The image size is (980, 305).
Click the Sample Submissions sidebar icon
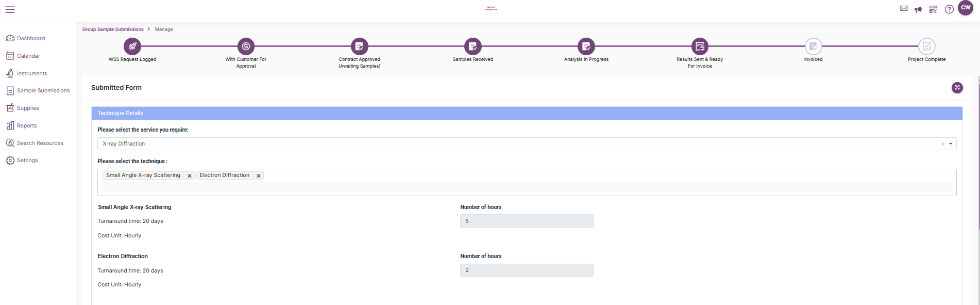click(10, 91)
